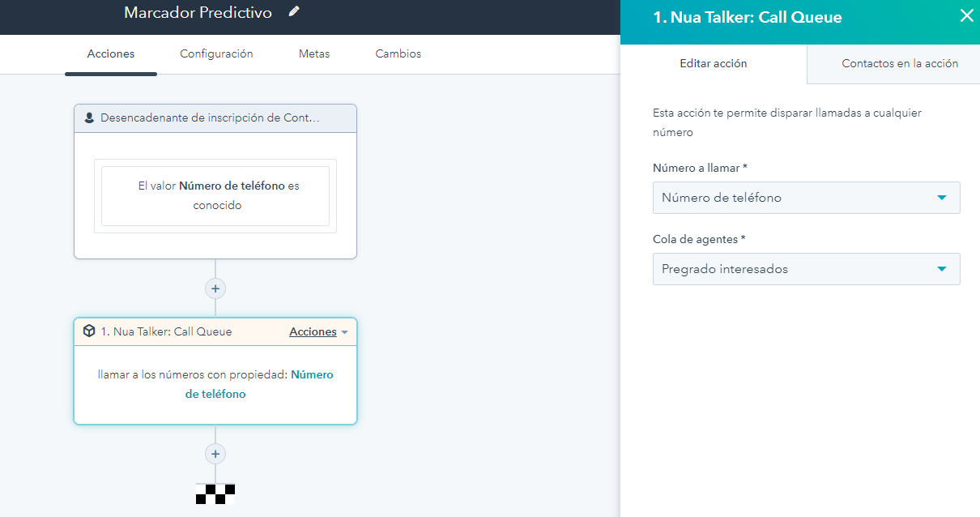This screenshot has height=517, width=980.
Task: Click the checkered end-of-workflow flag
Action: 215,494
